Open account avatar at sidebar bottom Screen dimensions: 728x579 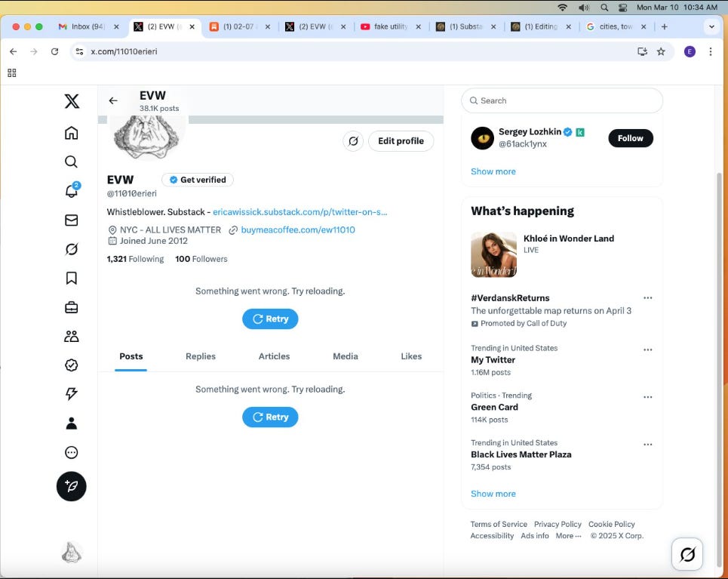coord(71,553)
